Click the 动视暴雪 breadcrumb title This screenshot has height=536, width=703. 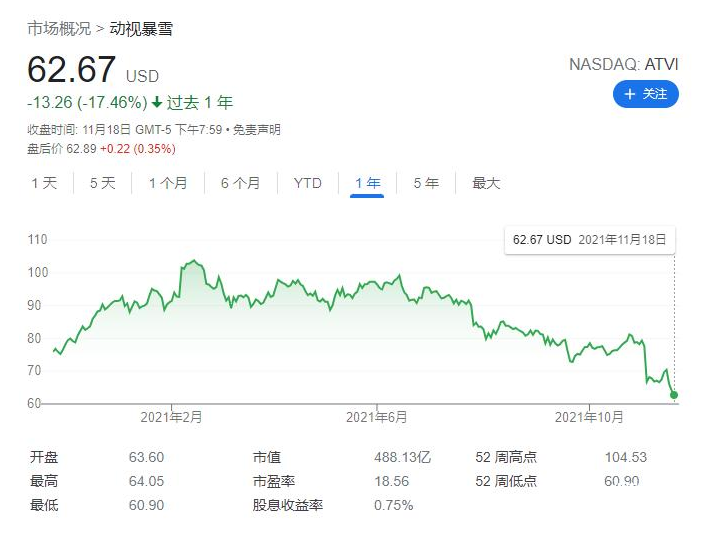pos(141,29)
